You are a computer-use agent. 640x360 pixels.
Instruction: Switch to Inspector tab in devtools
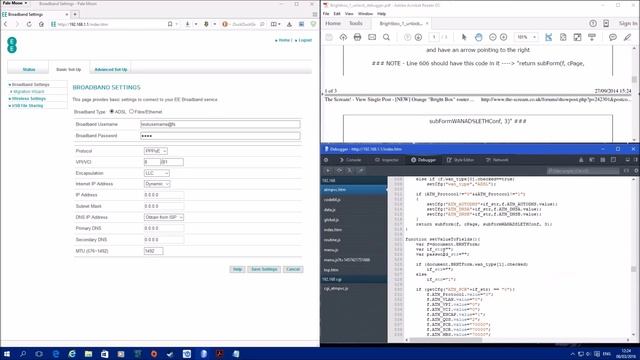[x=387, y=160]
